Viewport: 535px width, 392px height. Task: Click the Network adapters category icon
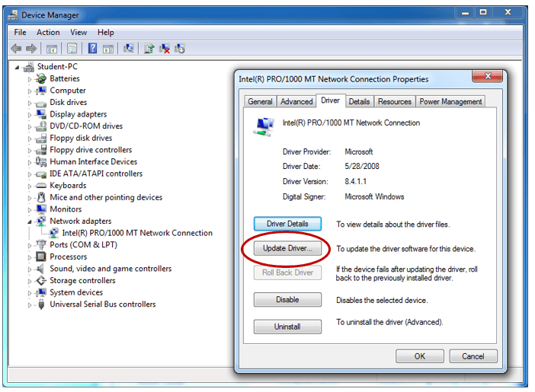pos(41,221)
